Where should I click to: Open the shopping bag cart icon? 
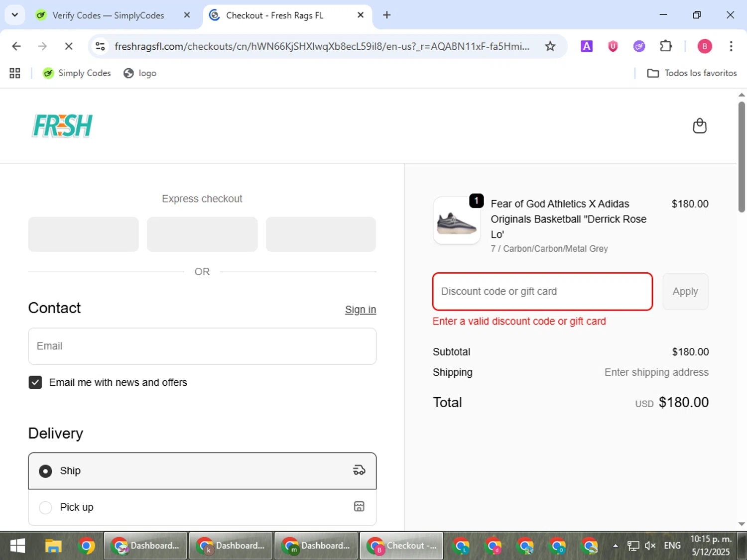pos(700,126)
